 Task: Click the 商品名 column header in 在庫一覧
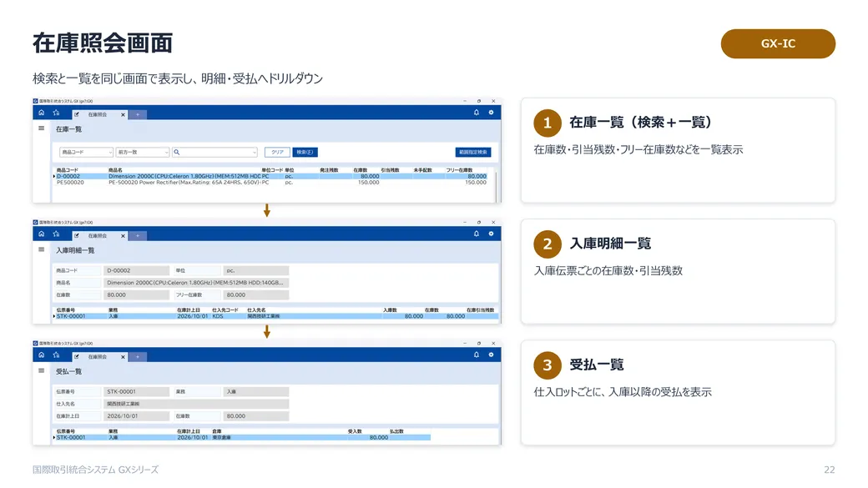(115, 170)
